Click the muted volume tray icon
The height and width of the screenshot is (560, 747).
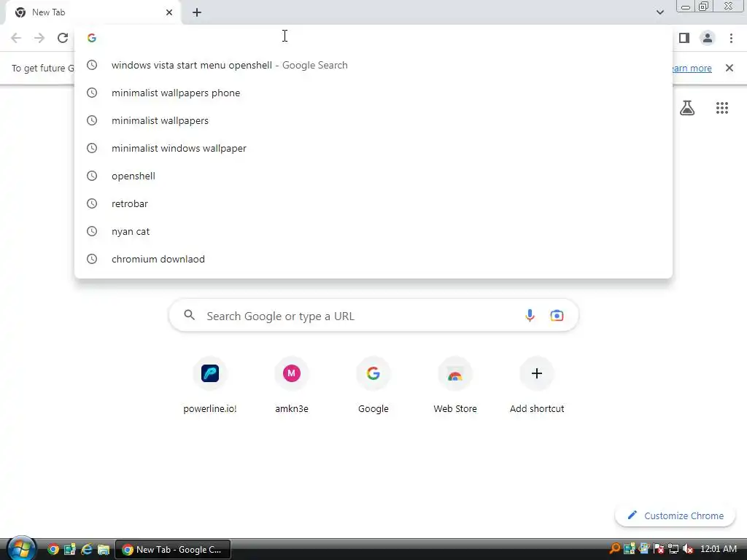point(687,549)
